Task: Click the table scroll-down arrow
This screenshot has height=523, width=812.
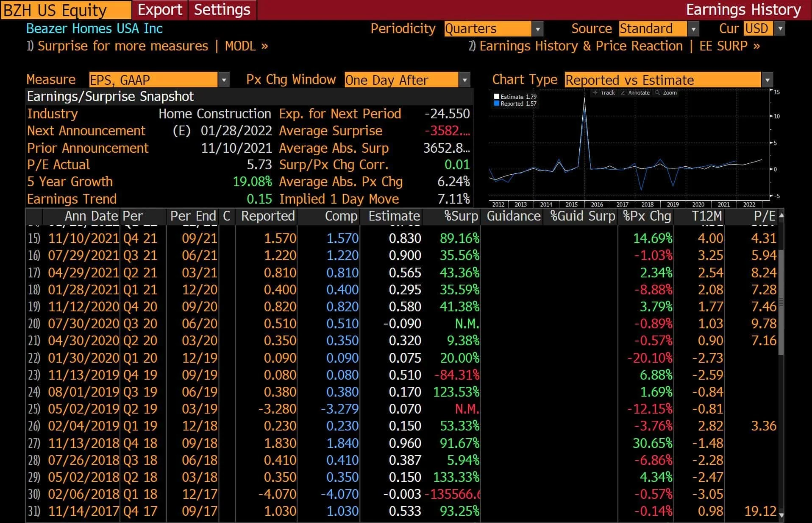Action: click(x=781, y=515)
